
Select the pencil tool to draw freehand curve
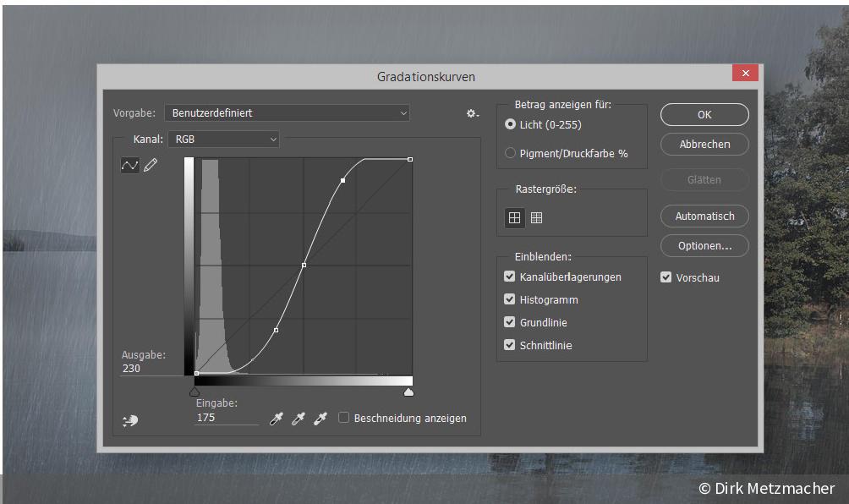[x=150, y=165]
